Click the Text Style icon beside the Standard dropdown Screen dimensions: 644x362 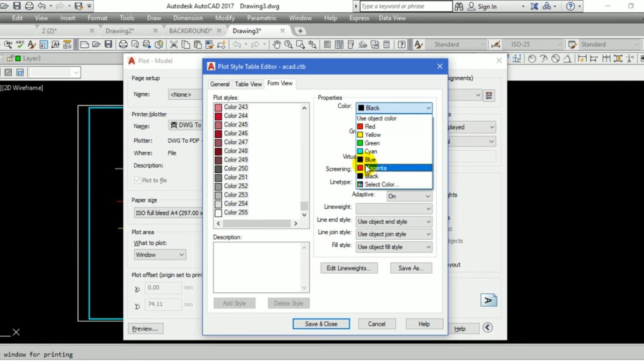(419, 45)
